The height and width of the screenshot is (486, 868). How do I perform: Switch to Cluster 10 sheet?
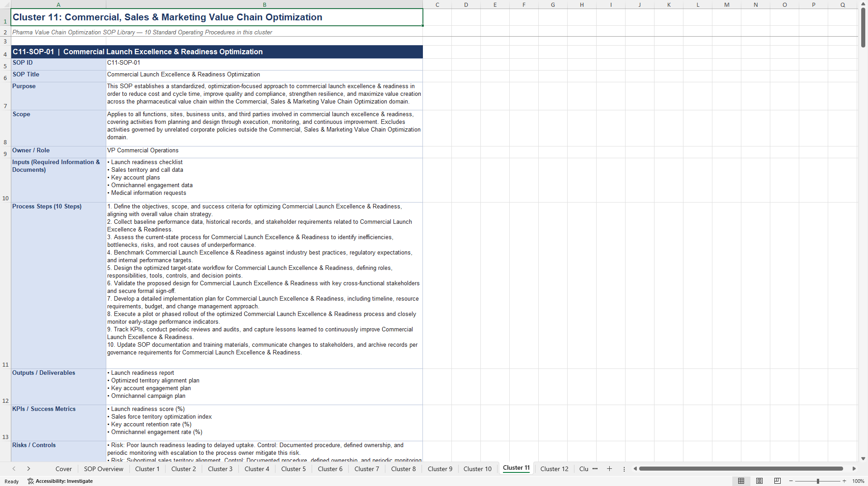478,469
